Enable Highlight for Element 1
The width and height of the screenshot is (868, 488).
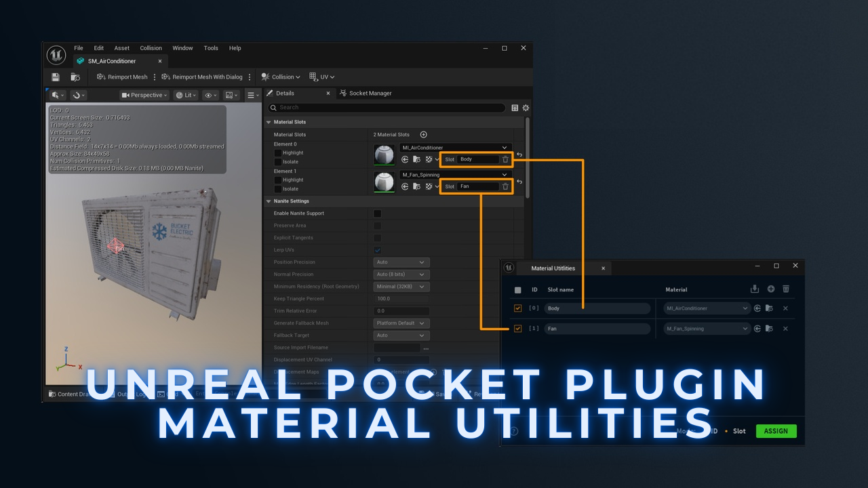click(x=277, y=180)
